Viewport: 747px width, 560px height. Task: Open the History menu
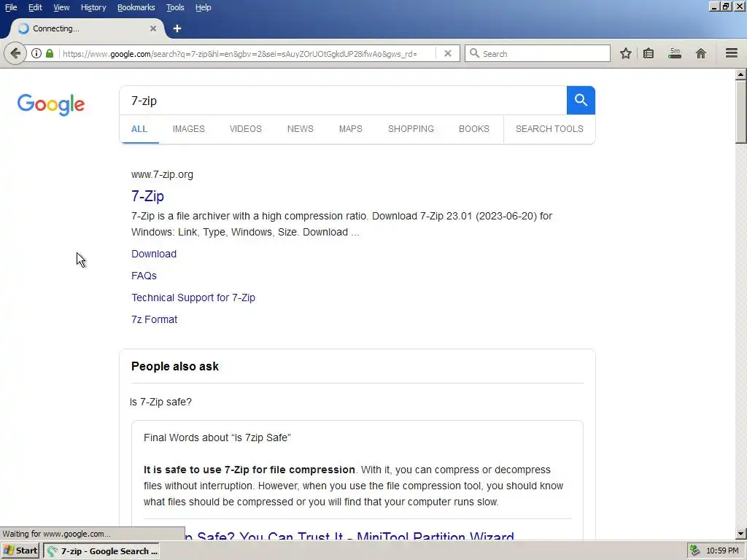coord(93,7)
